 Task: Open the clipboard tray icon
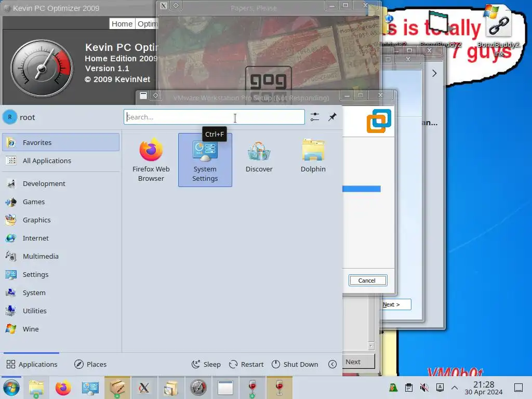point(409,388)
